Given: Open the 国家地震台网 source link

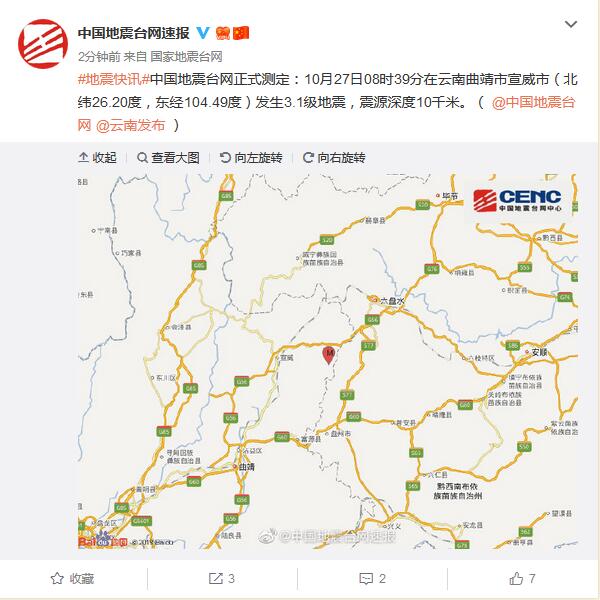Looking at the screenshot, I should coord(186,57).
